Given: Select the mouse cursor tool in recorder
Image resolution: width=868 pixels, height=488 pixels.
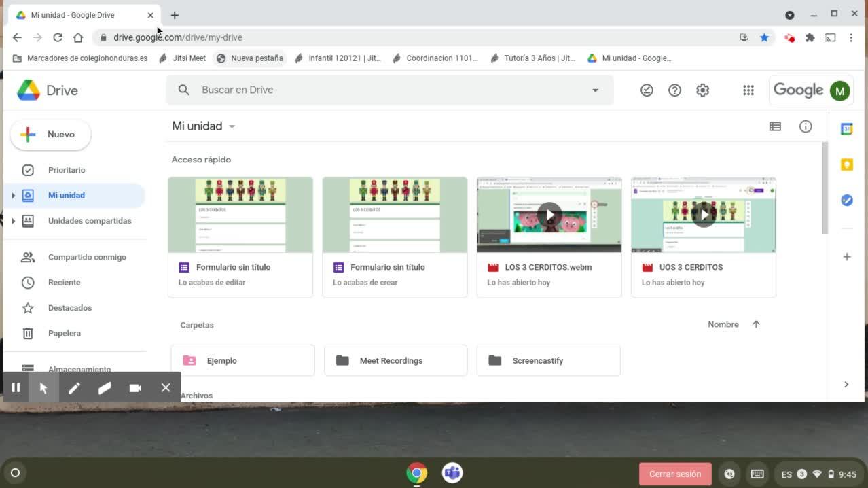Looking at the screenshot, I should (43, 388).
